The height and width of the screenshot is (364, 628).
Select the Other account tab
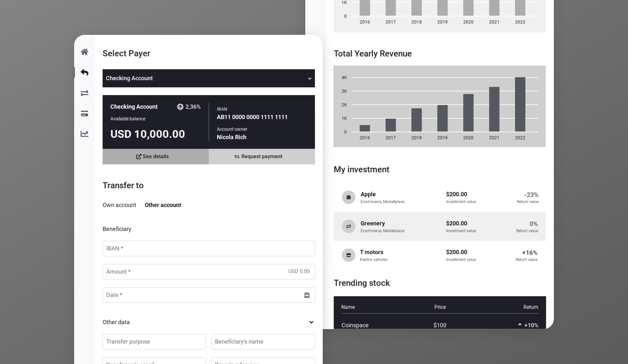(163, 205)
